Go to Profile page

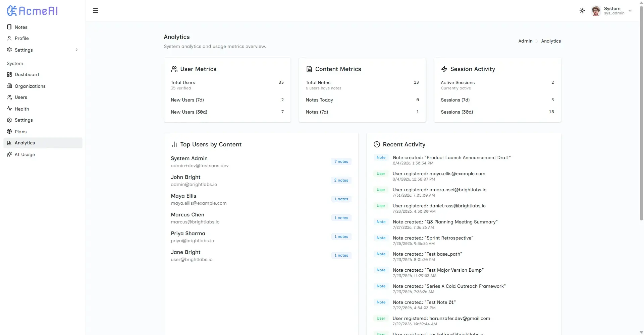43,38
